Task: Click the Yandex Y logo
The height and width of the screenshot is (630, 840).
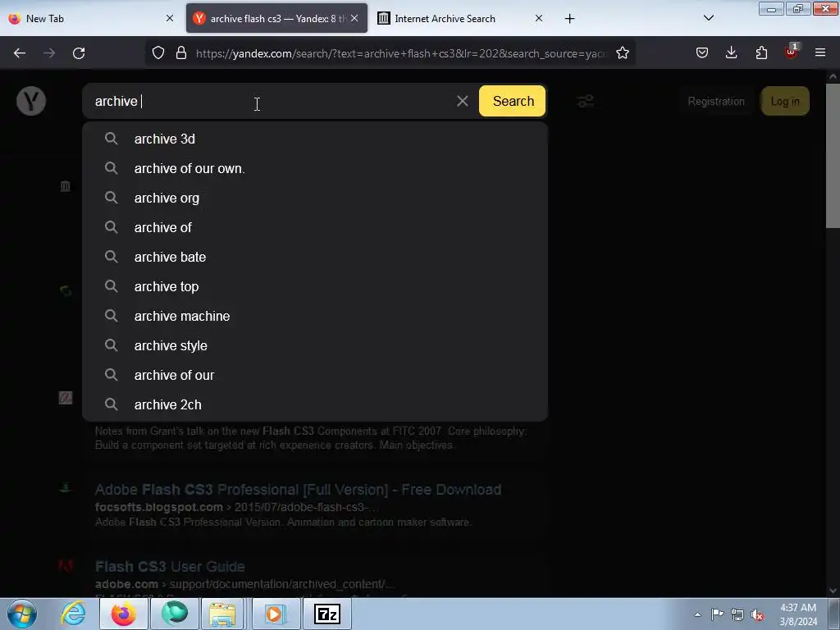Action: click(31, 101)
